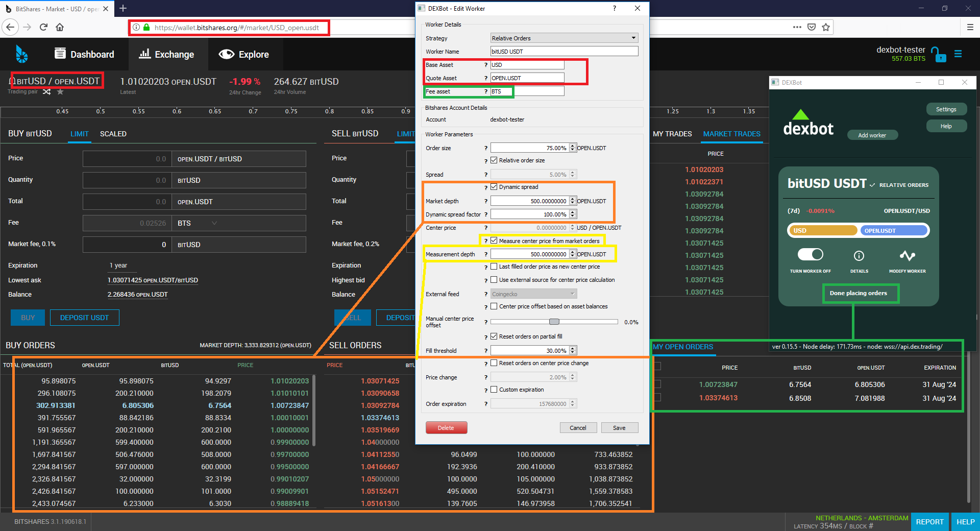Enable Use external source for center price
Viewport: 980px width, 531px height.
(x=494, y=280)
